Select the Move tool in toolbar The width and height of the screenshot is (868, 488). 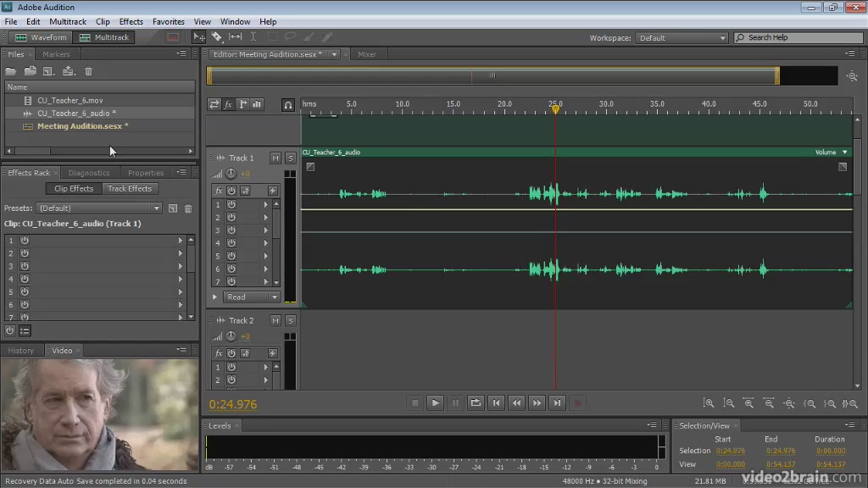click(198, 37)
